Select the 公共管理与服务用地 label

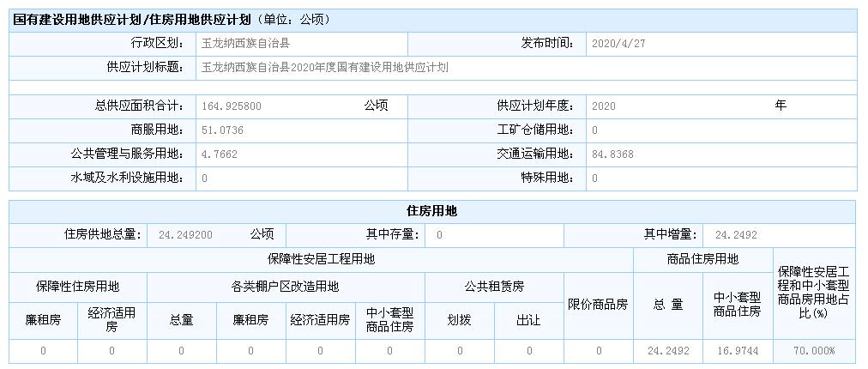pyautogui.click(x=127, y=154)
